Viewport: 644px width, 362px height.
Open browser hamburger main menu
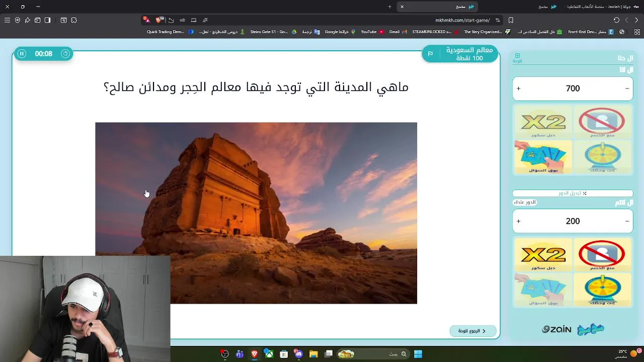[7, 20]
